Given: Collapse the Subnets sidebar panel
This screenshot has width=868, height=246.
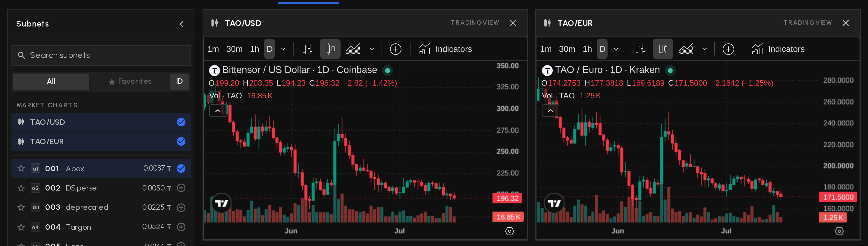Looking at the screenshot, I should point(181,24).
